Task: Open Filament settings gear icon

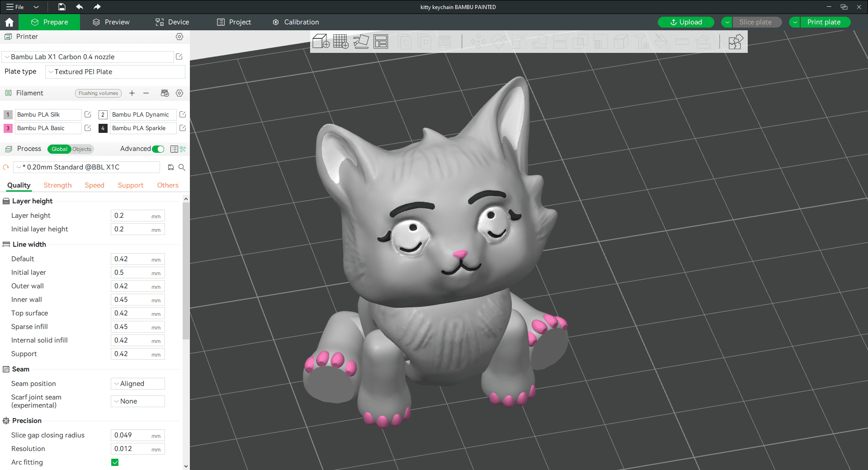Action: (x=179, y=93)
